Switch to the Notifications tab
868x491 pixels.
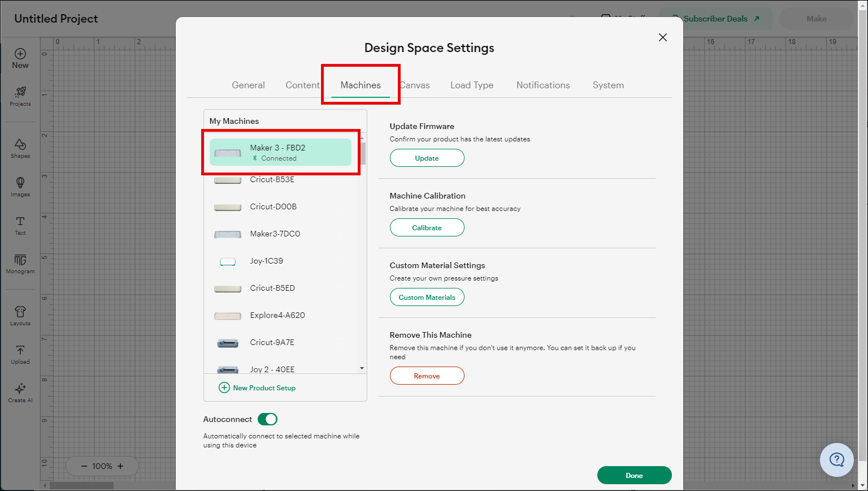542,85
